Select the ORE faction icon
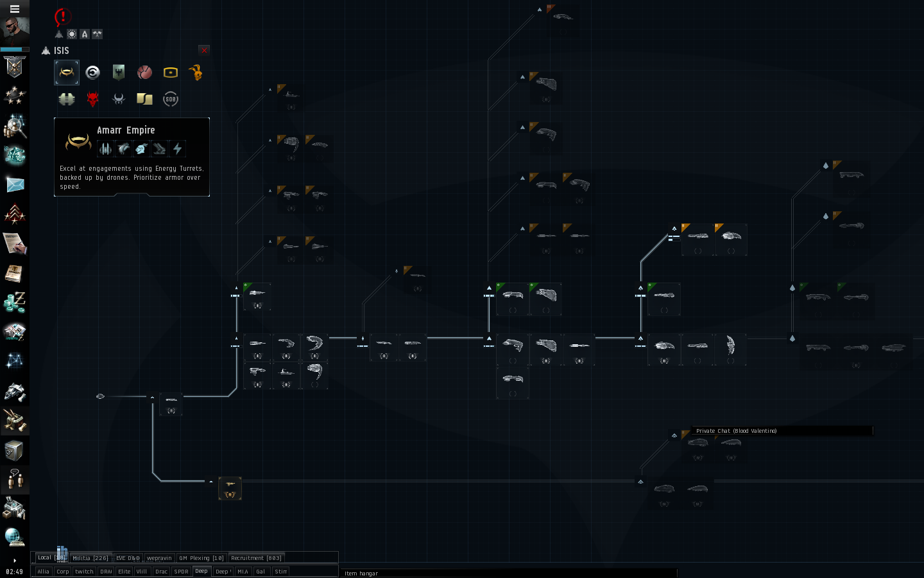Viewport: 924px width, 578px height. click(170, 72)
